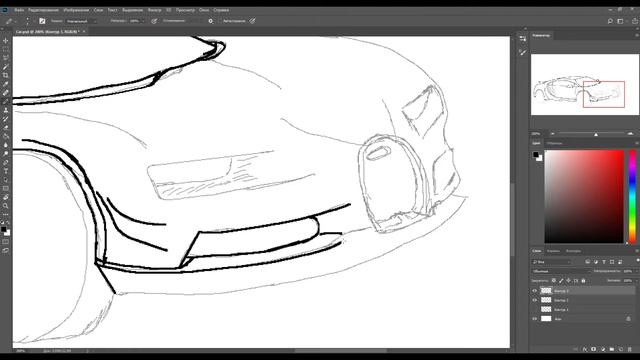
Task: Toggle layer filtering switch on
Action: 638,261
